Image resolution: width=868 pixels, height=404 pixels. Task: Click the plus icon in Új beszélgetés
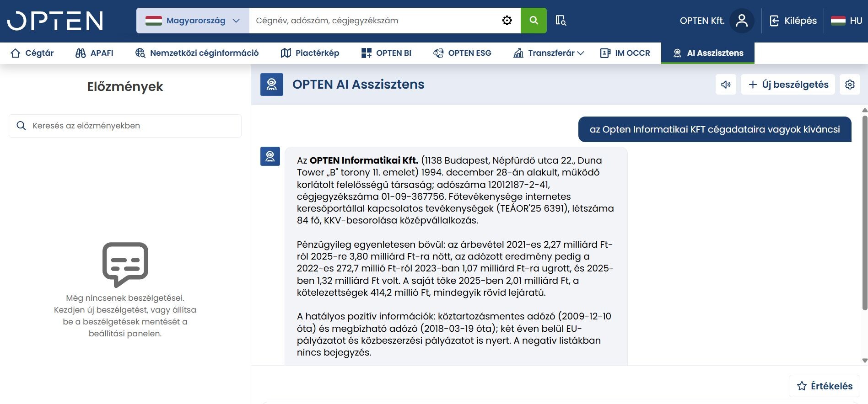[753, 85]
